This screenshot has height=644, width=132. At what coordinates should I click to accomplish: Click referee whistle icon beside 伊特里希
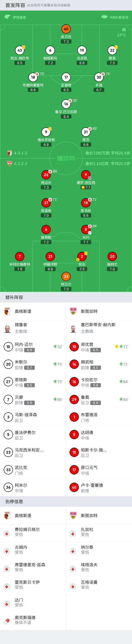[7, 17]
